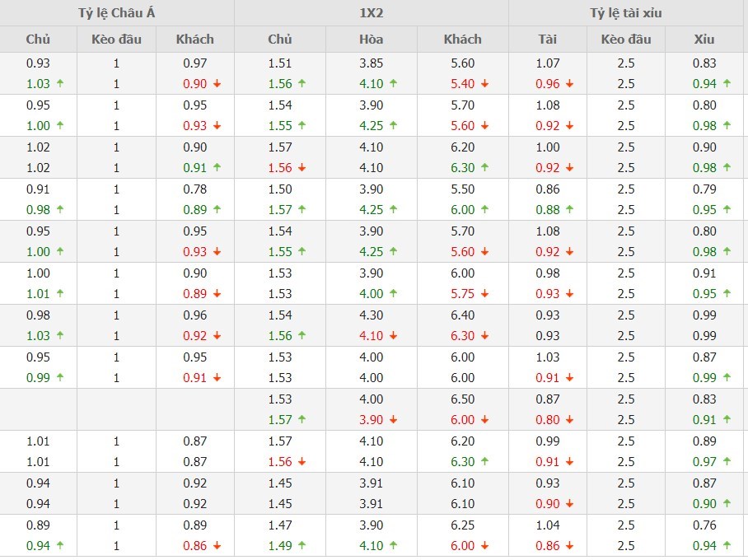Select the 1X2 column group header
The image size is (748, 560).
pos(371,13)
